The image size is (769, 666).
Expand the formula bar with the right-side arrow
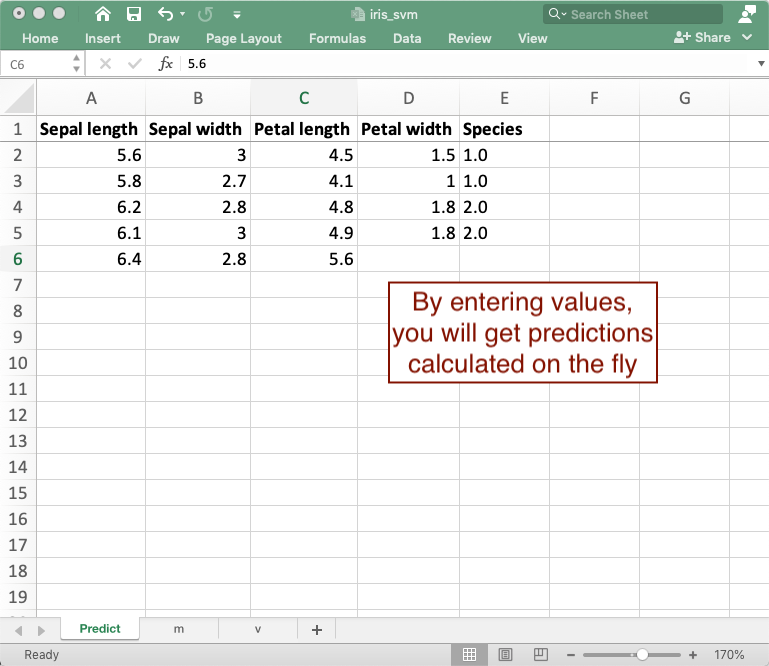coord(761,63)
